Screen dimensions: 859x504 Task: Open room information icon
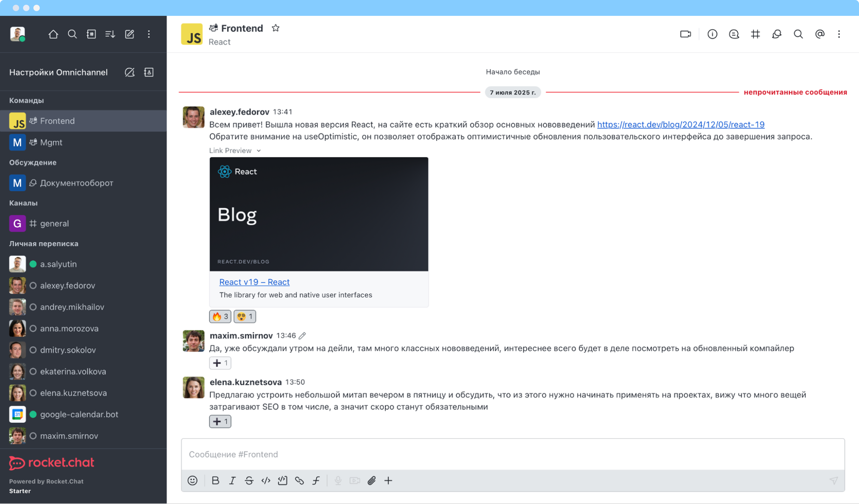tap(712, 34)
